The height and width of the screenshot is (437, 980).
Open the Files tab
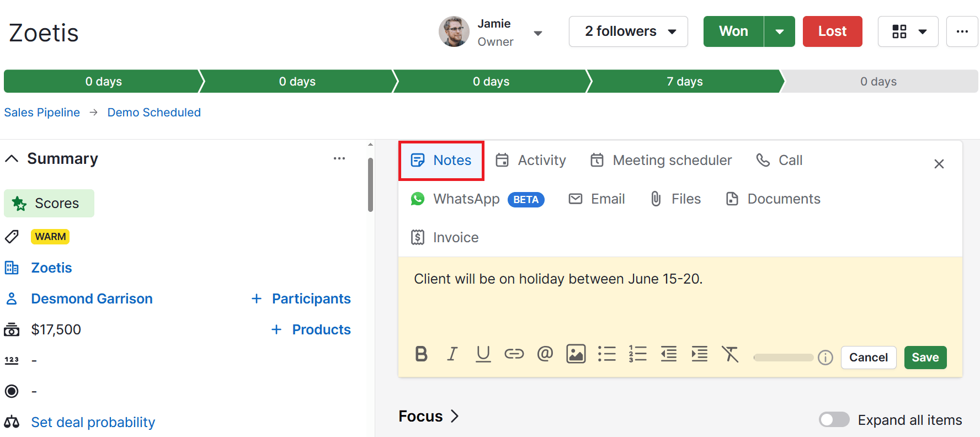(x=675, y=199)
